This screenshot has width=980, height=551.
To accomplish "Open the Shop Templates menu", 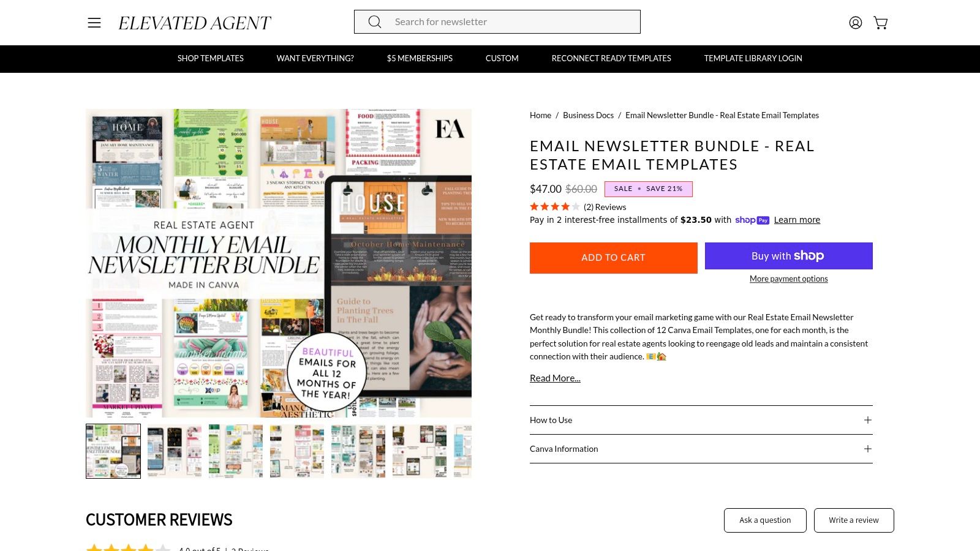I will [x=211, y=58].
